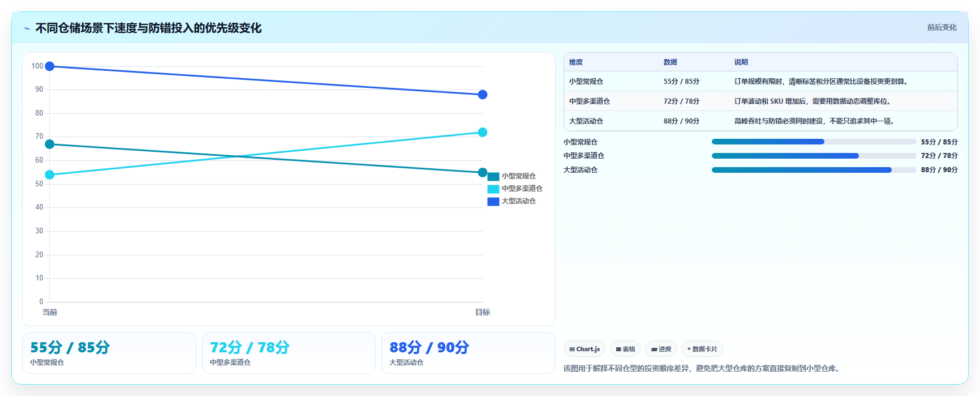Image resolution: width=980 pixels, height=396 pixels.
Task: Toggle the 小型常规仓 legend swatch
Action: [493, 176]
